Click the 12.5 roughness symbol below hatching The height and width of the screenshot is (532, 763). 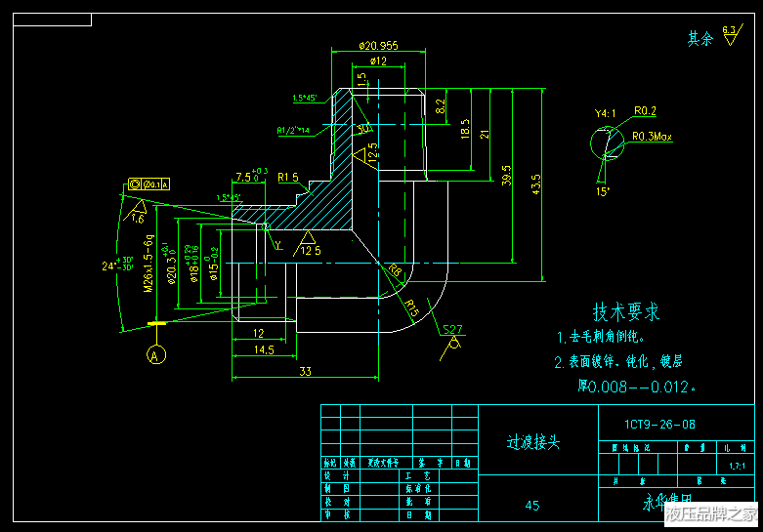point(309,245)
